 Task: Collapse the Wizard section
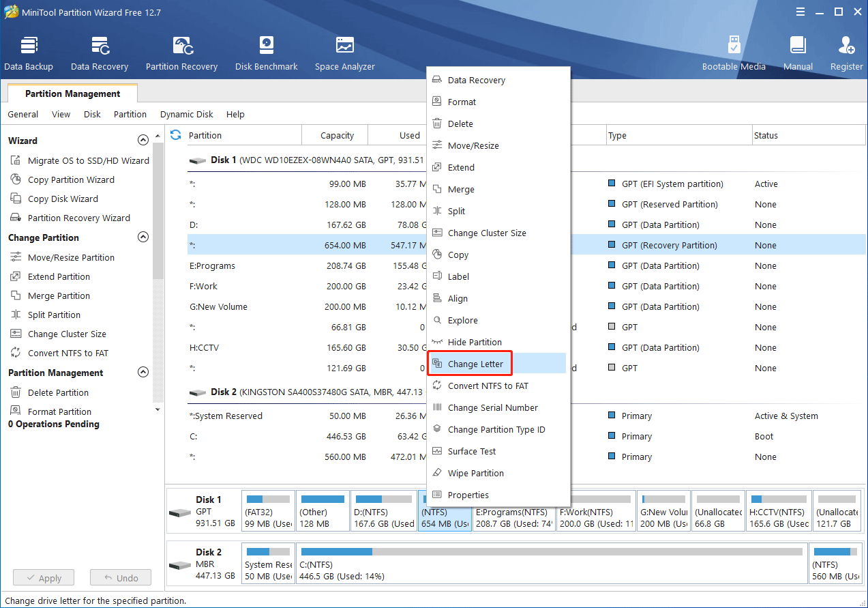click(x=143, y=140)
